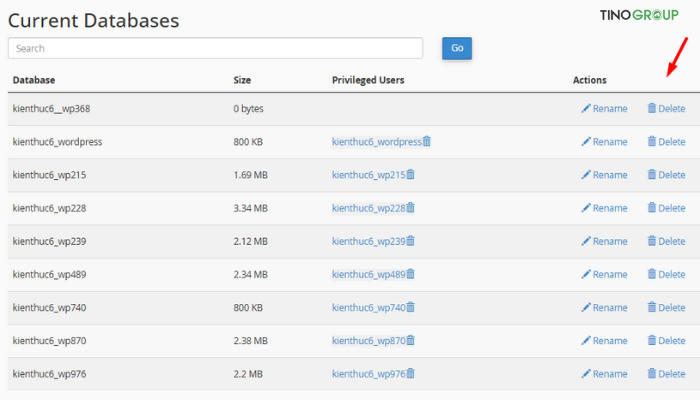Delete the kienthuc6_wp368 database

pos(666,109)
